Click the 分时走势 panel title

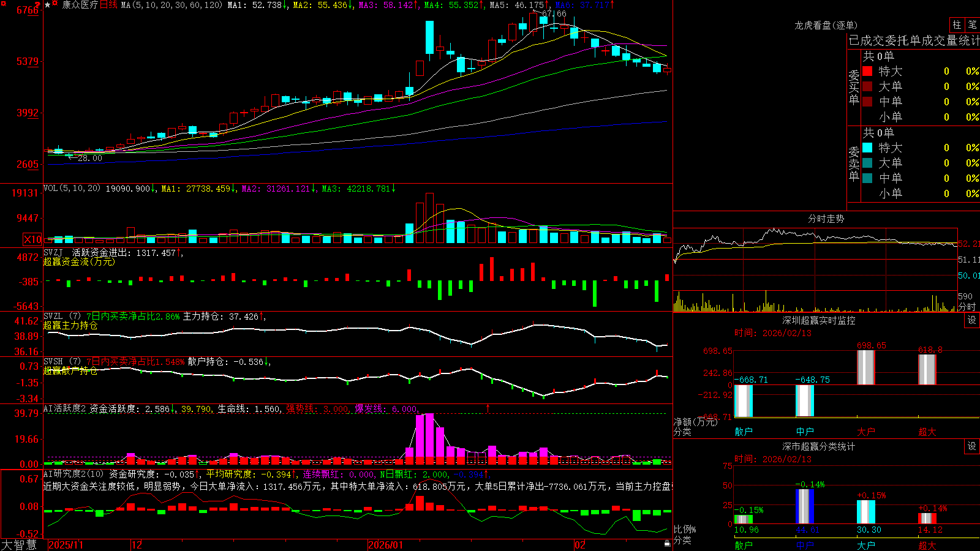click(x=826, y=219)
